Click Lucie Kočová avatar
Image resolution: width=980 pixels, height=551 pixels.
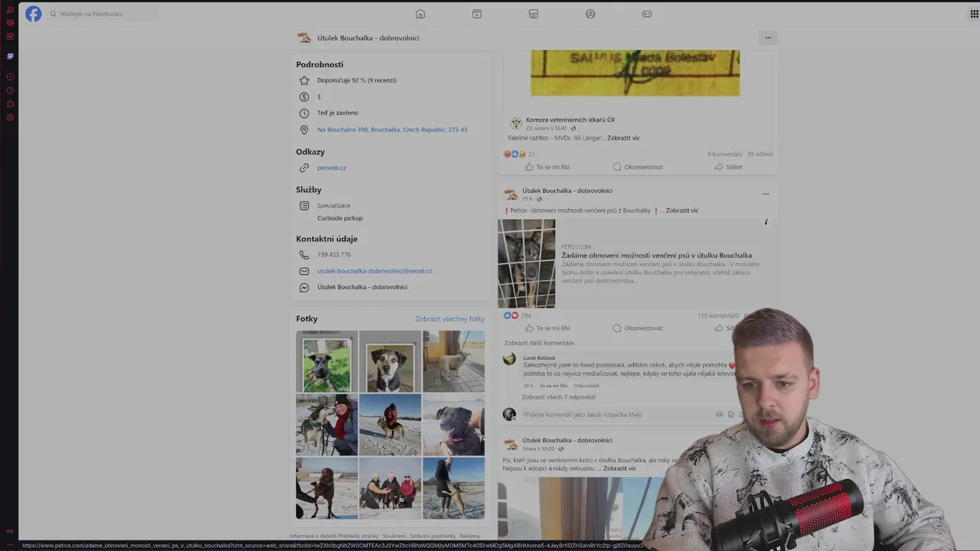[509, 359]
